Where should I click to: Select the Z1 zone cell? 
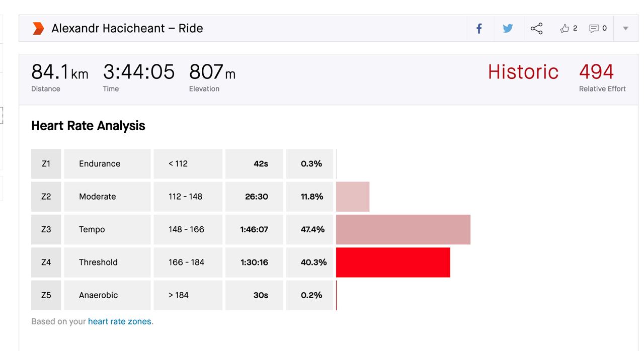[46, 164]
